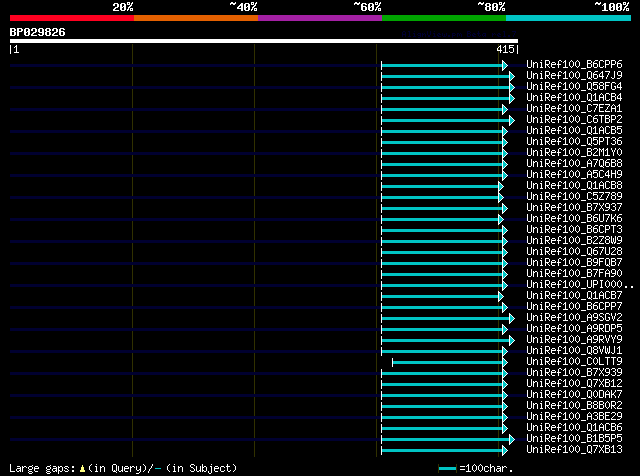
Task: Click UniRef100_B7X937 label
Action: 574,208
